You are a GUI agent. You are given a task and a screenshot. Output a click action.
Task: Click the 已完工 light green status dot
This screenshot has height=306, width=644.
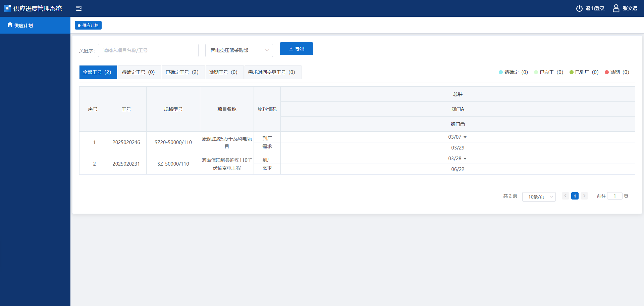click(x=536, y=72)
